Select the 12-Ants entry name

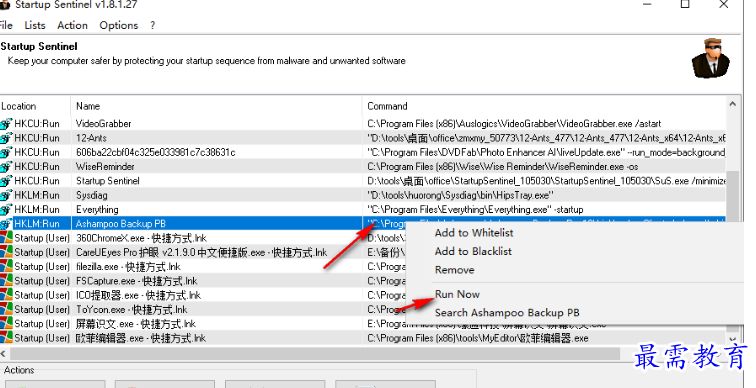[x=91, y=138]
